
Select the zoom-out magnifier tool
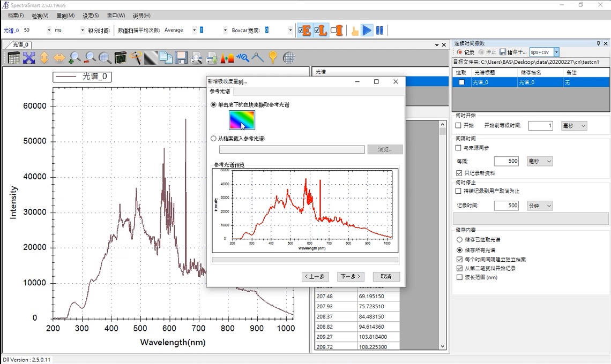click(x=90, y=58)
